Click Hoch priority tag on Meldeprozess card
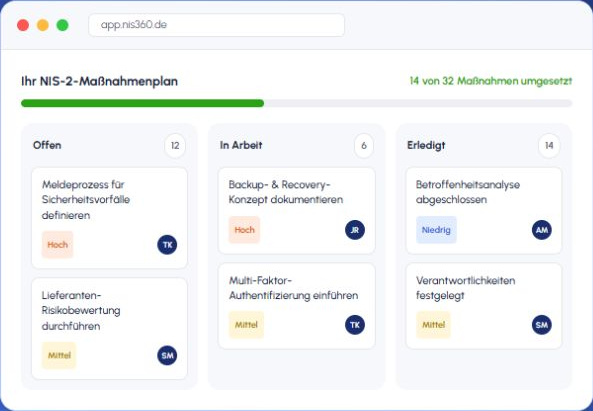This screenshot has height=411, width=593. tap(57, 245)
